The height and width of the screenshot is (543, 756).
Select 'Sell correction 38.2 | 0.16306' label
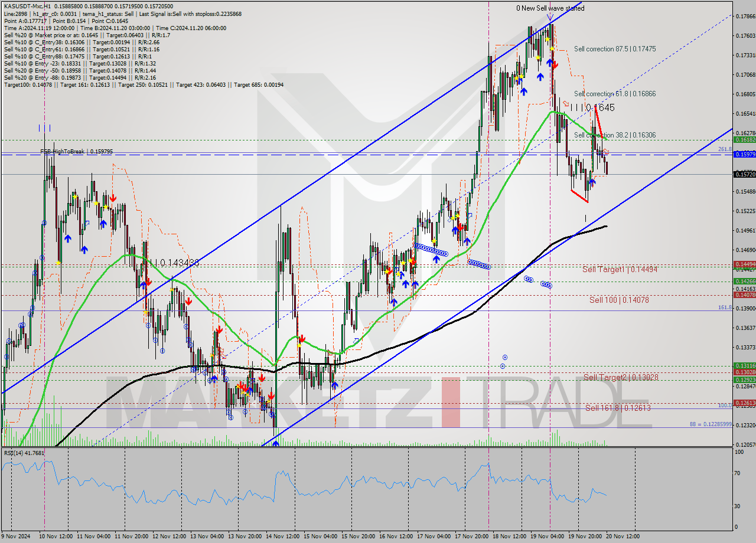[x=614, y=135]
